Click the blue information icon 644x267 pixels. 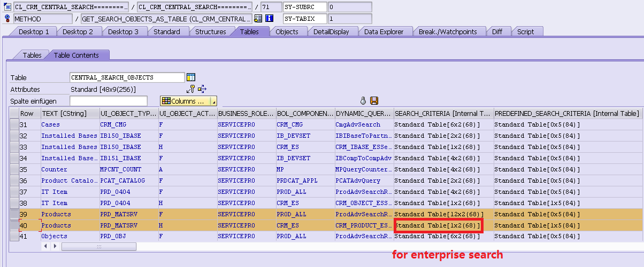click(269, 19)
